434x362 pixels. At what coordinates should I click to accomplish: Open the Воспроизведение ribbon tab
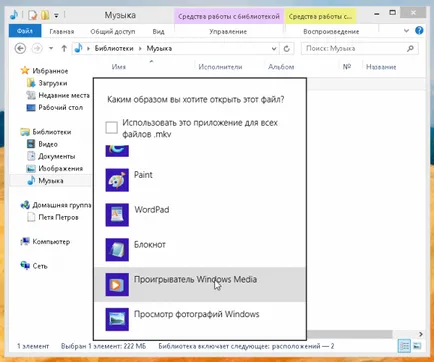pyautogui.click(x=331, y=31)
